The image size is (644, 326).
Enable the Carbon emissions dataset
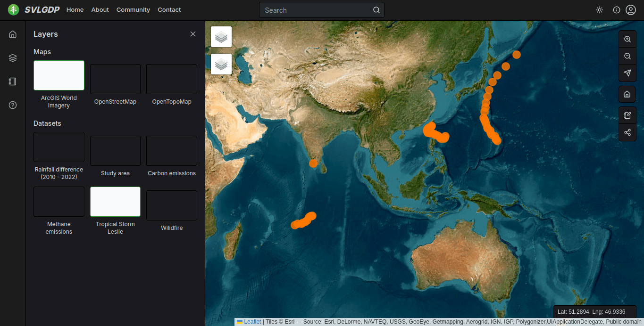[x=172, y=151]
